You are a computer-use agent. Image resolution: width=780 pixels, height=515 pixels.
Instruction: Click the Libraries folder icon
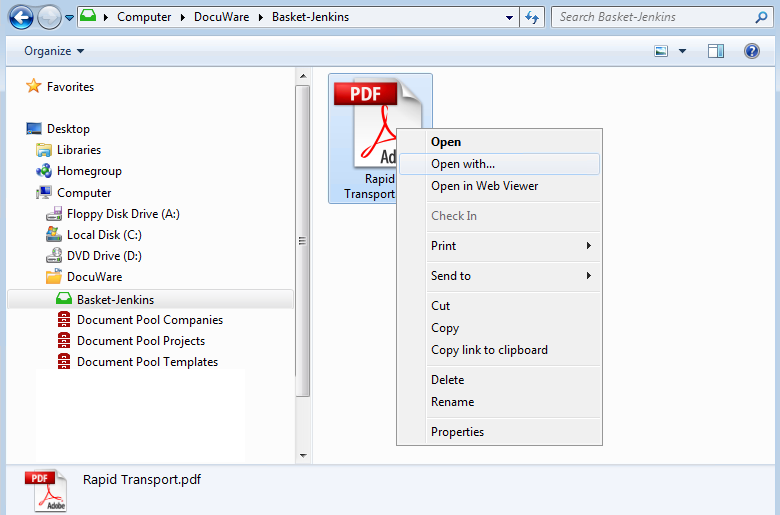tap(44, 150)
